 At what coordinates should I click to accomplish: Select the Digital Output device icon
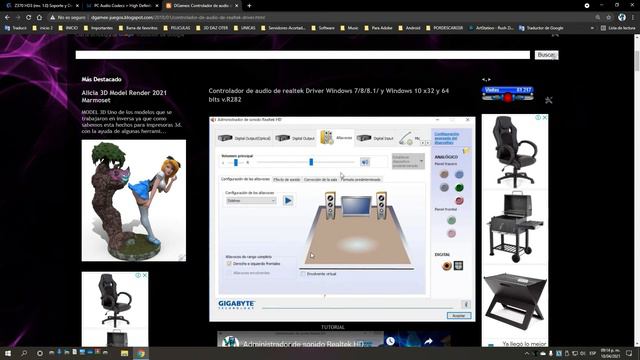pos(282,138)
